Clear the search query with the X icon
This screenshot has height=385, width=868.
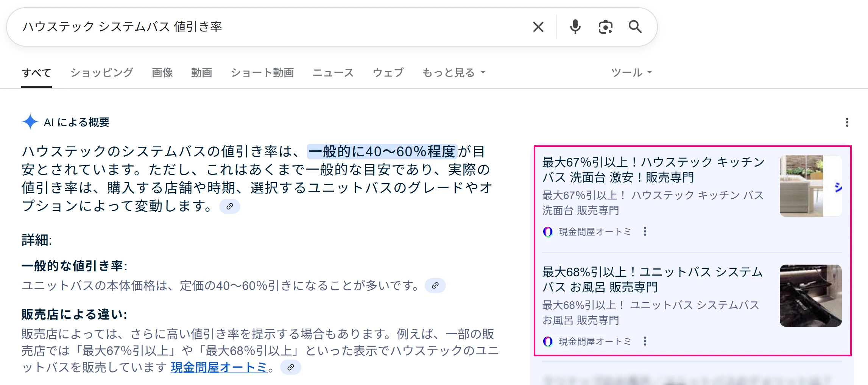[x=538, y=27]
